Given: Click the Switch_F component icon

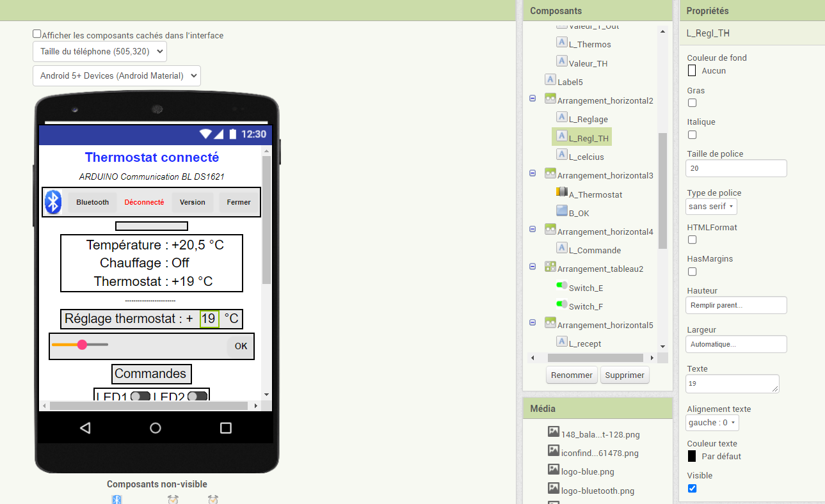Looking at the screenshot, I should click(562, 306).
